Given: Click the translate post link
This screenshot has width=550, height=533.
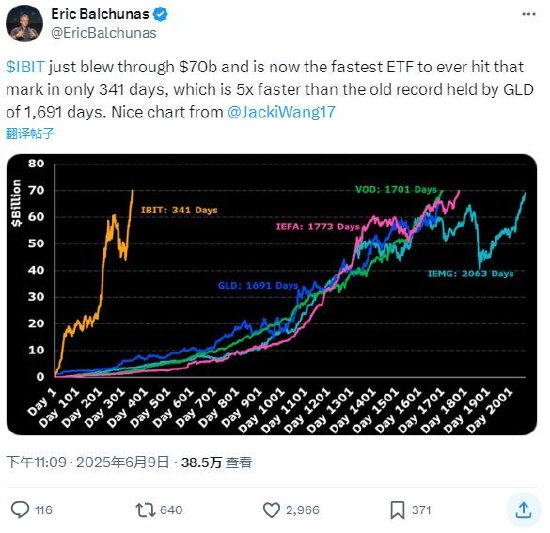Looking at the screenshot, I should click(30, 133).
